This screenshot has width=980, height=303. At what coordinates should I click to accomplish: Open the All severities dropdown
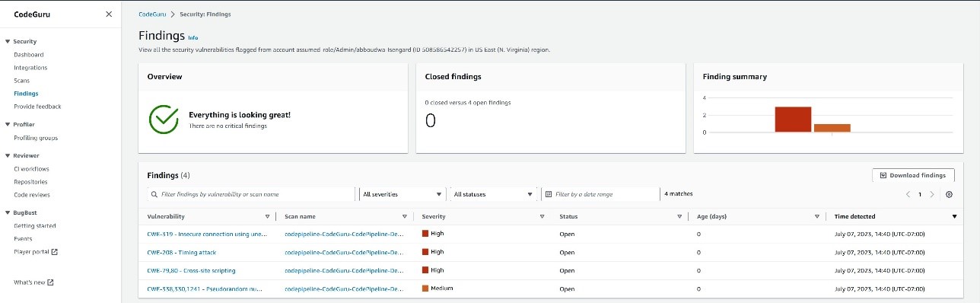[x=402, y=194]
